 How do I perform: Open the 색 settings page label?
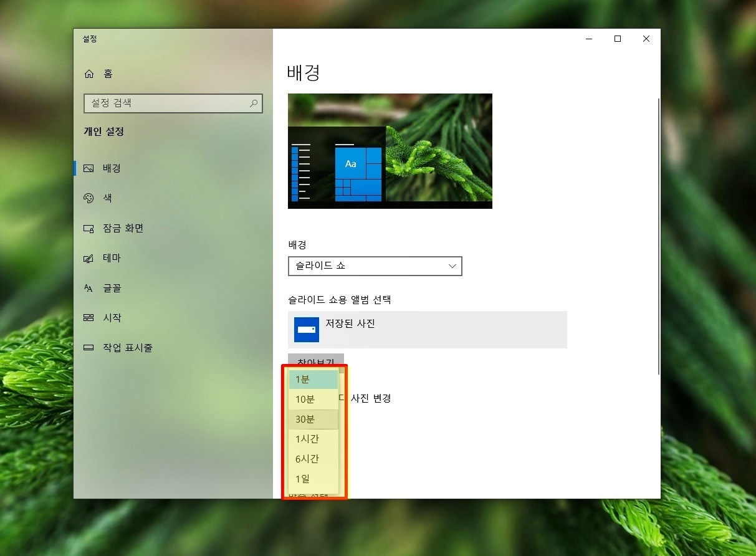[x=107, y=198]
